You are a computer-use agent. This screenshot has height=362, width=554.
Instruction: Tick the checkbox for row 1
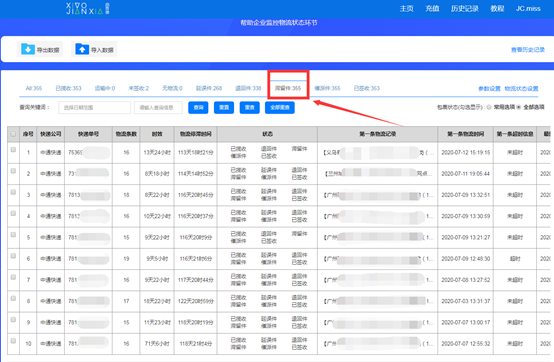click(13, 150)
